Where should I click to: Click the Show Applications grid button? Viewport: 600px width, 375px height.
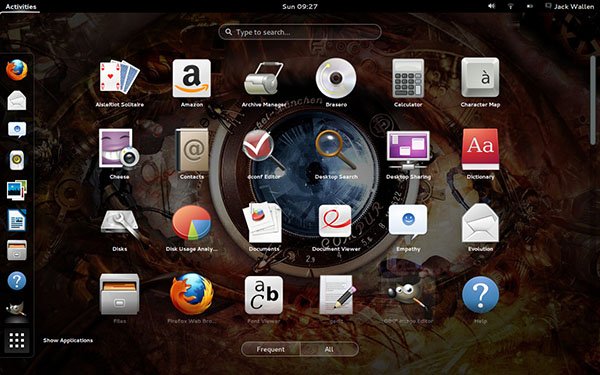(x=17, y=340)
